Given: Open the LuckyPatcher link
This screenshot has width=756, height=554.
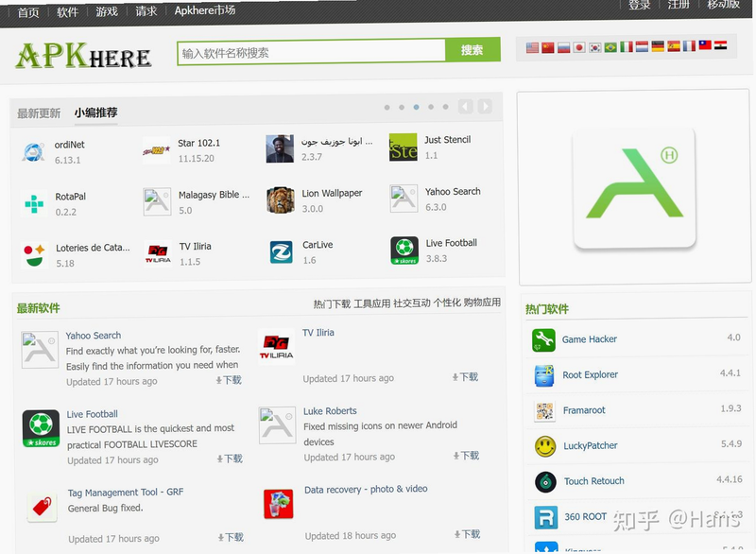Looking at the screenshot, I should pyautogui.click(x=591, y=446).
